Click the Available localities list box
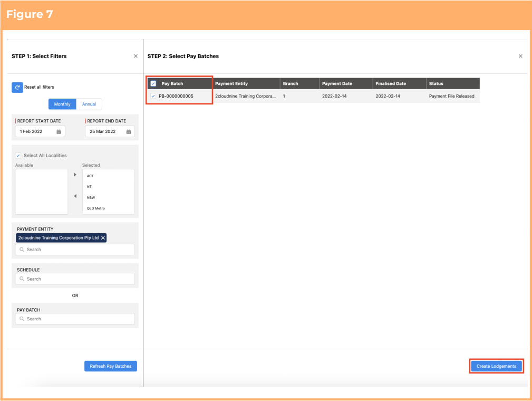The height and width of the screenshot is (401, 532). pyautogui.click(x=42, y=192)
